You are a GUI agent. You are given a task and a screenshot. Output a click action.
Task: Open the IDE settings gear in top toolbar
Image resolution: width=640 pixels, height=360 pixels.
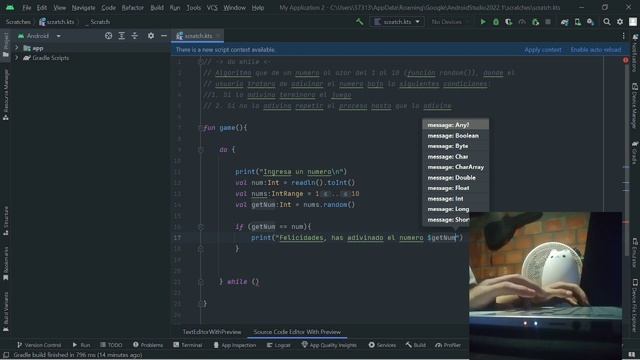620,22
